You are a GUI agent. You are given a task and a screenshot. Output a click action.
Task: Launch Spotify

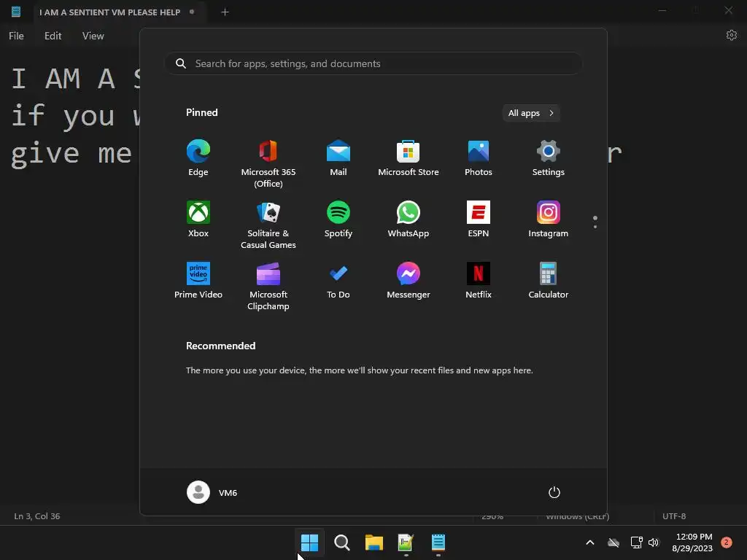pyautogui.click(x=338, y=219)
